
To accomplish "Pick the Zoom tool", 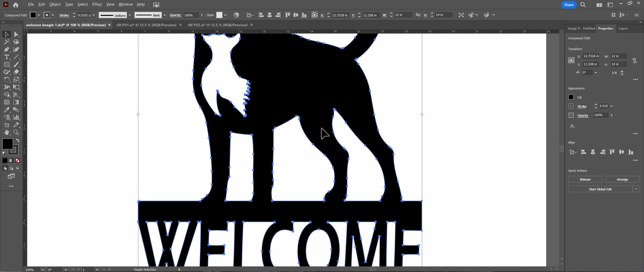I will click(x=16, y=133).
